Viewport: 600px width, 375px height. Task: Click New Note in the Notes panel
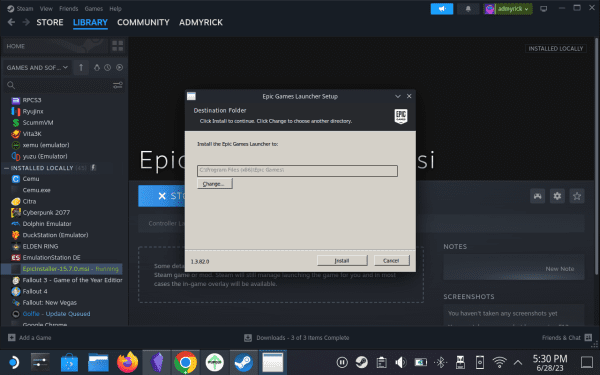point(559,269)
